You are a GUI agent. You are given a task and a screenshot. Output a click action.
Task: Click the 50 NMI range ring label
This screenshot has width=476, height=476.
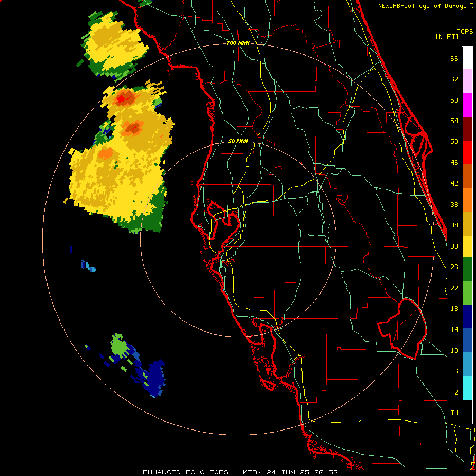click(238, 141)
